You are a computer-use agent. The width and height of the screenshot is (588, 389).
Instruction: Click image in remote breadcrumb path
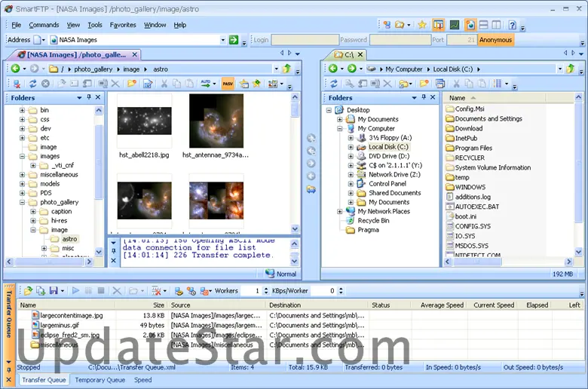pos(131,69)
